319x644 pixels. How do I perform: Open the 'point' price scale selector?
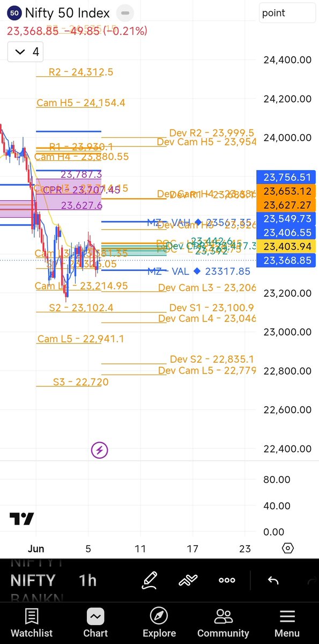[x=287, y=13]
